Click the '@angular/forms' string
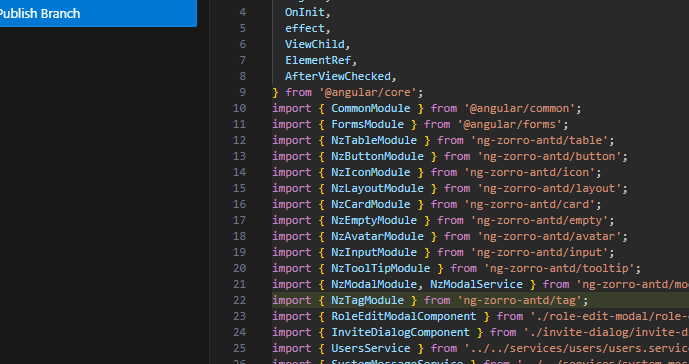 (510, 124)
